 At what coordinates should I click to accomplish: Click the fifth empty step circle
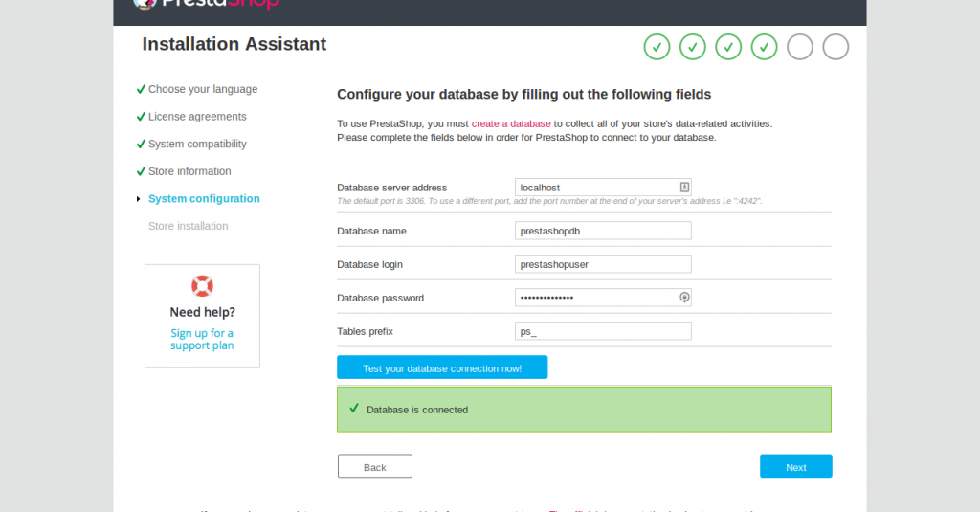click(800, 47)
